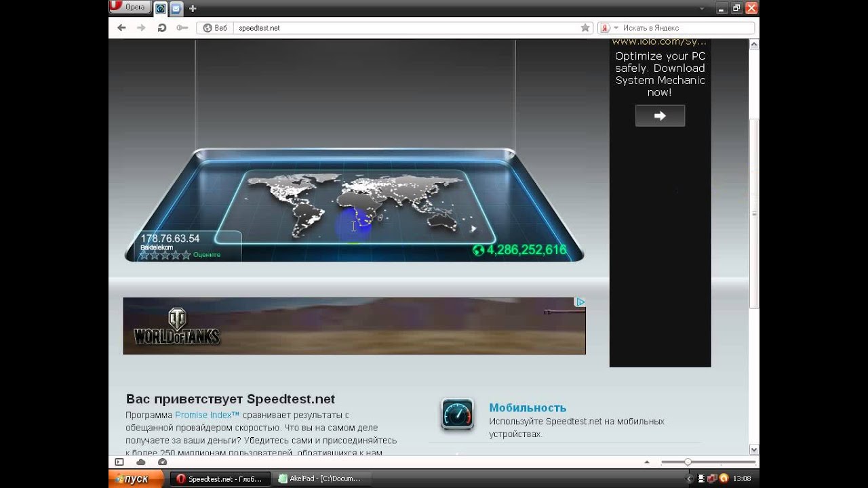Open the Мобильность link
Image resolution: width=868 pixels, height=488 pixels.
pyautogui.click(x=528, y=407)
